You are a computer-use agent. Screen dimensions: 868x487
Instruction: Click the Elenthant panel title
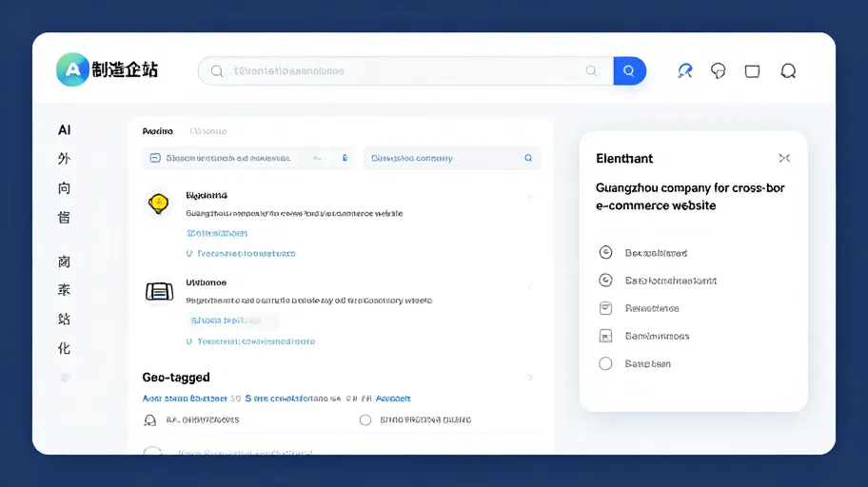tap(624, 159)
